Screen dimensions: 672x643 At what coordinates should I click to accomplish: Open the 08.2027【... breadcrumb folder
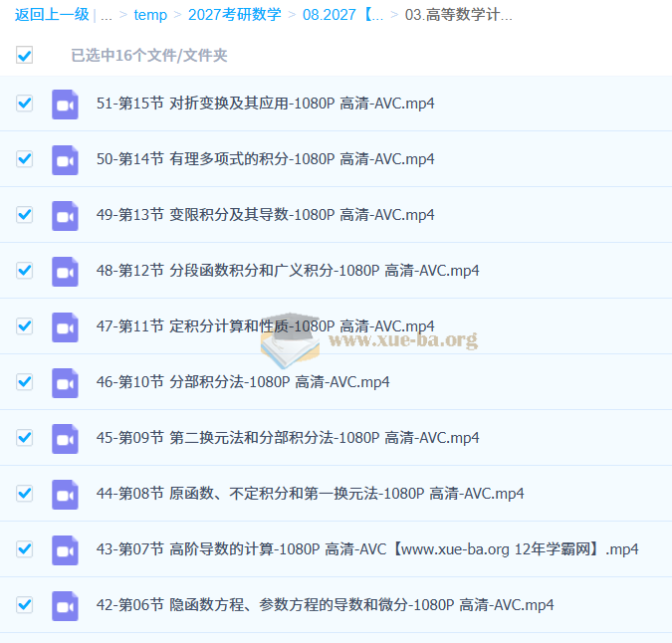point(342,15)
